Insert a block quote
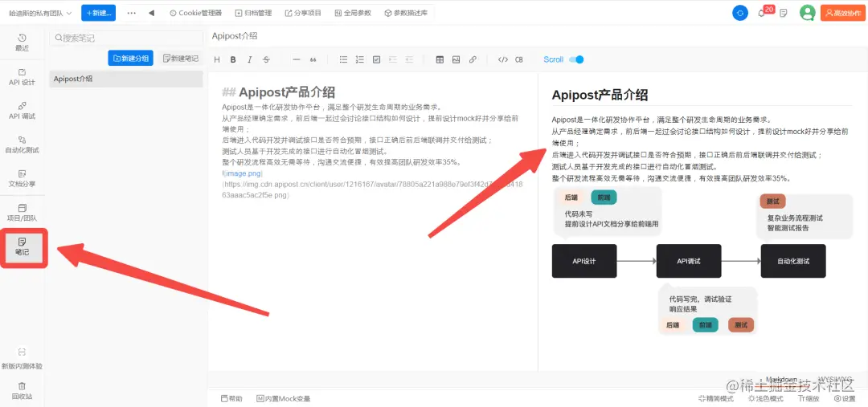 [x=313, y=59]
